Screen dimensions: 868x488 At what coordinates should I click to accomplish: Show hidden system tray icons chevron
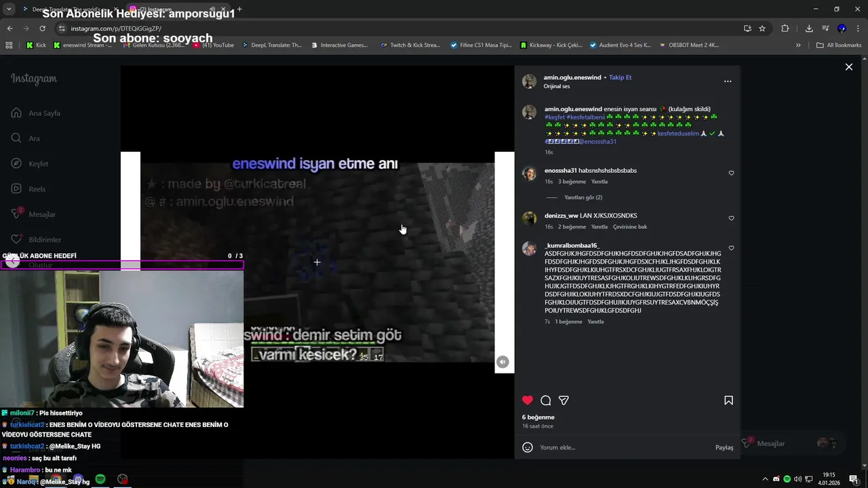[765, 479]
